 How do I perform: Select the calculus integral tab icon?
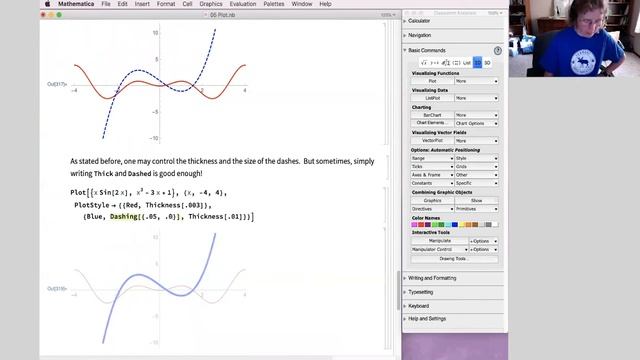[x=446, y=62]
